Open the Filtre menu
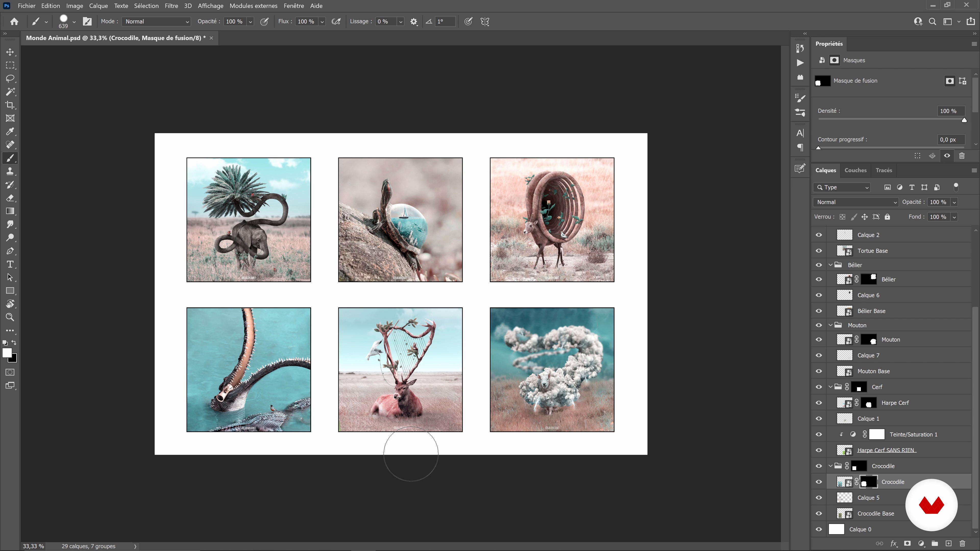 click(x=171, y=6)
